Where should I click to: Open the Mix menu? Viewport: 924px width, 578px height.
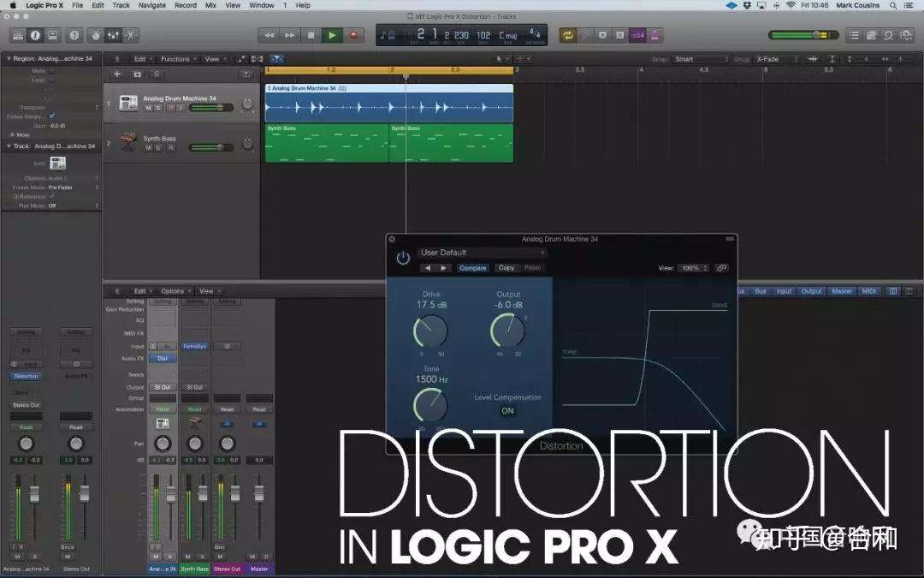coord(211,5)
